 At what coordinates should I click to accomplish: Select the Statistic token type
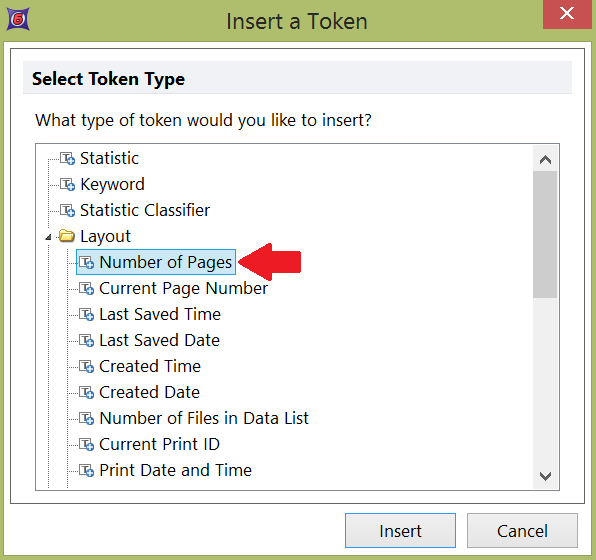pyautogui.click(x=109, y=158)
